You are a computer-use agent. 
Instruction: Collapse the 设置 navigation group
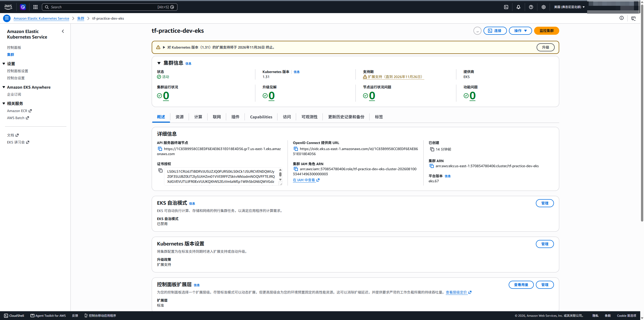tap(4, 64)
